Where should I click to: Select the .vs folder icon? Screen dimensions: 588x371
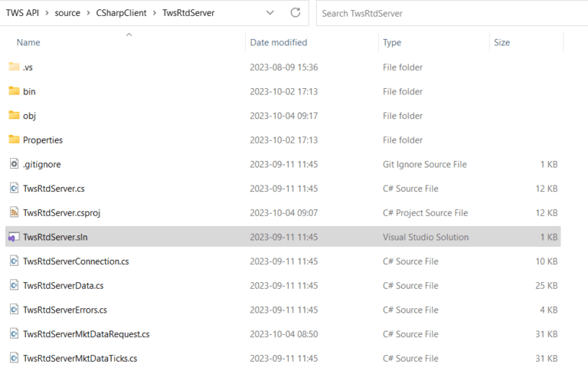14,67
